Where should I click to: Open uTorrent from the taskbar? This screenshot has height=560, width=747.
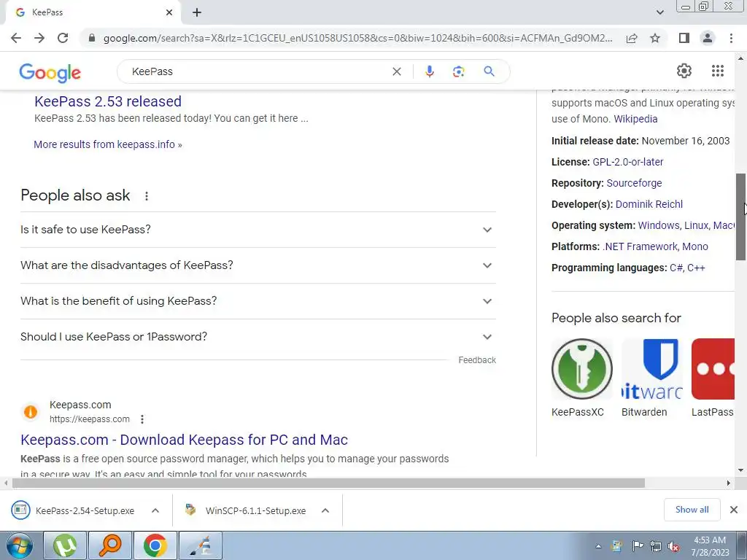65,545
